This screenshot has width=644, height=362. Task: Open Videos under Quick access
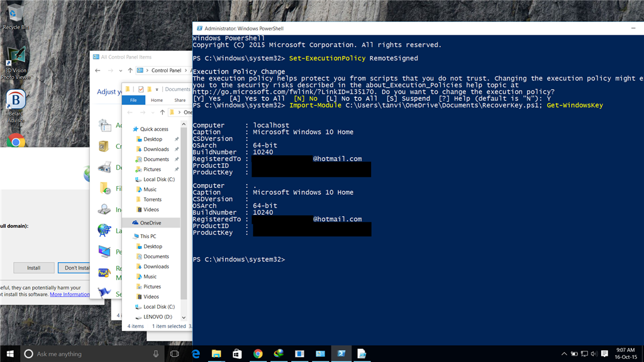tap(151, 209)
